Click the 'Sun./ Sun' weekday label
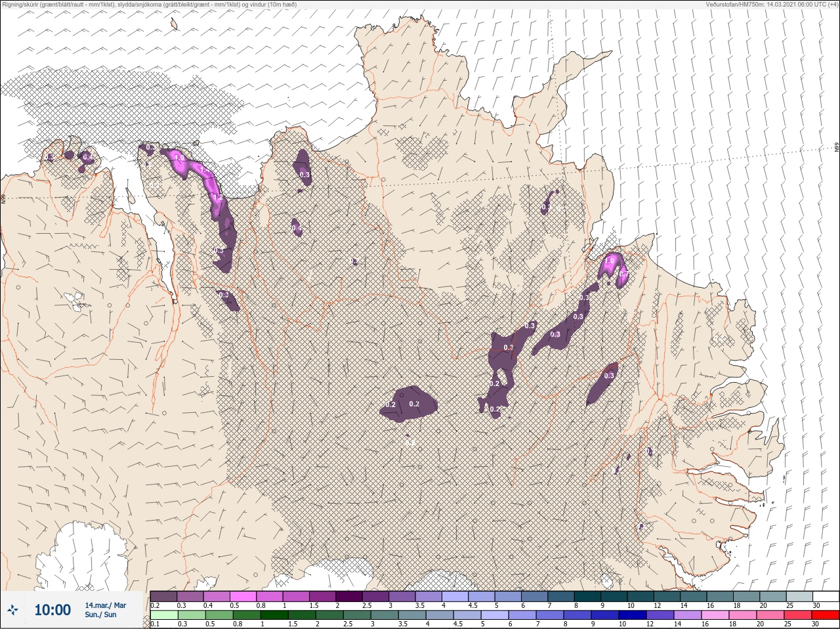The image size is (840, 629). point(100,615)
